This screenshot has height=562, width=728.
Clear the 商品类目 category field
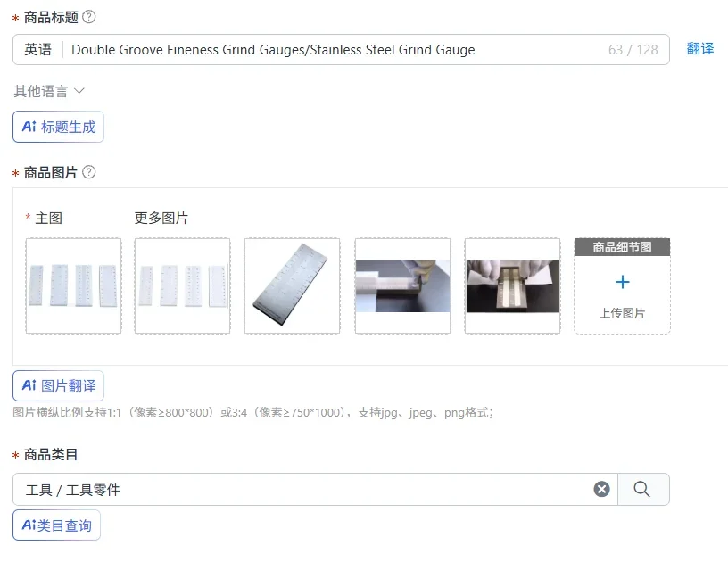[601, 489]
